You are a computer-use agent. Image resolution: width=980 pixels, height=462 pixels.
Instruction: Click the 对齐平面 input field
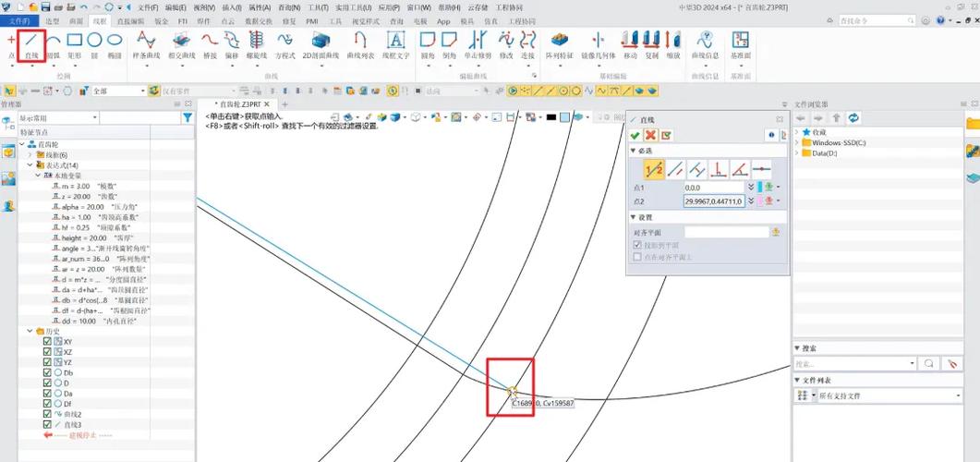[x=726, y=232]
